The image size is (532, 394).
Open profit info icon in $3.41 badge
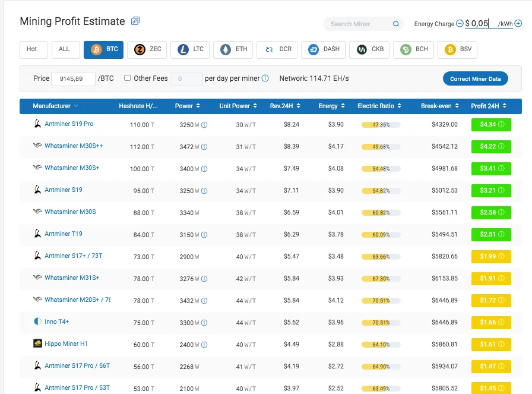coord(501,168)
